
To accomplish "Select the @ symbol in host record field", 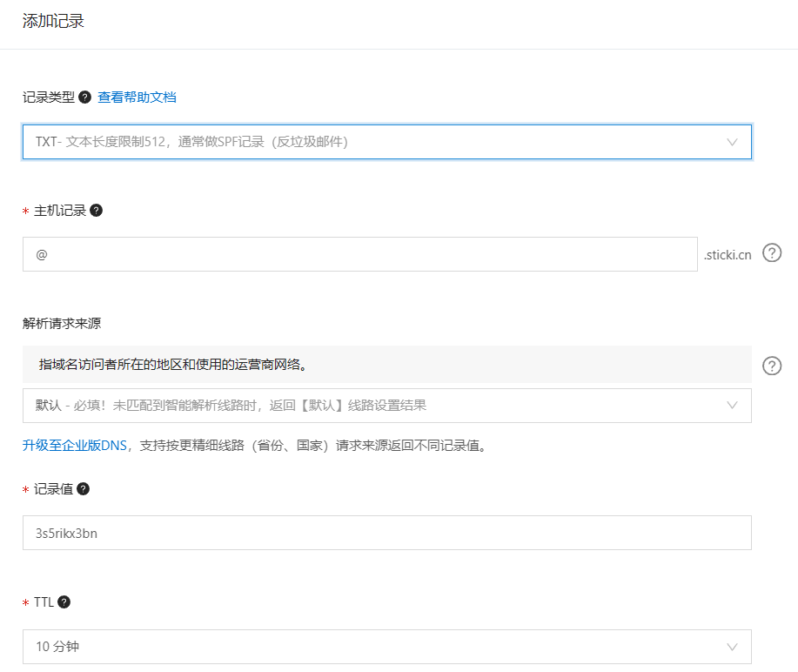I will (39, 252).
